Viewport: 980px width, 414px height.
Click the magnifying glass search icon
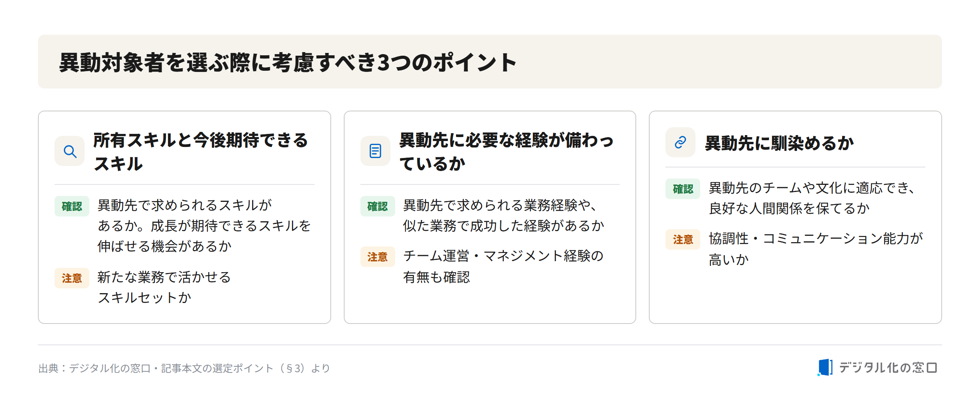(x=70, y=151)
